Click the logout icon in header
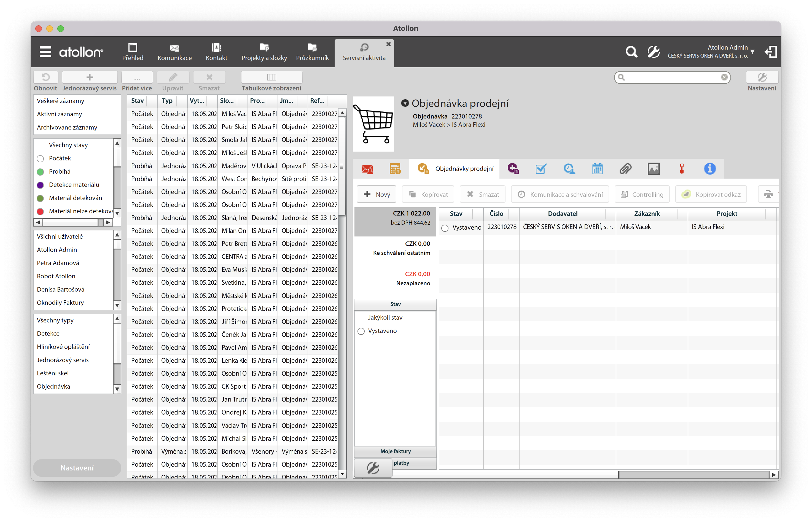 (x=770, y=52)
